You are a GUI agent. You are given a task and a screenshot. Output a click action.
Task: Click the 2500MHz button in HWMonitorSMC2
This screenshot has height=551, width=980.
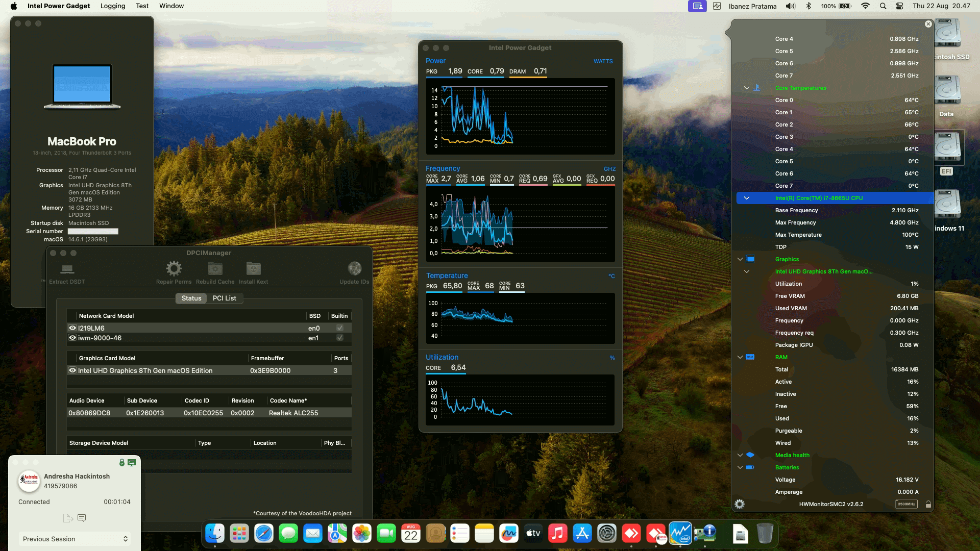[908, 504]
